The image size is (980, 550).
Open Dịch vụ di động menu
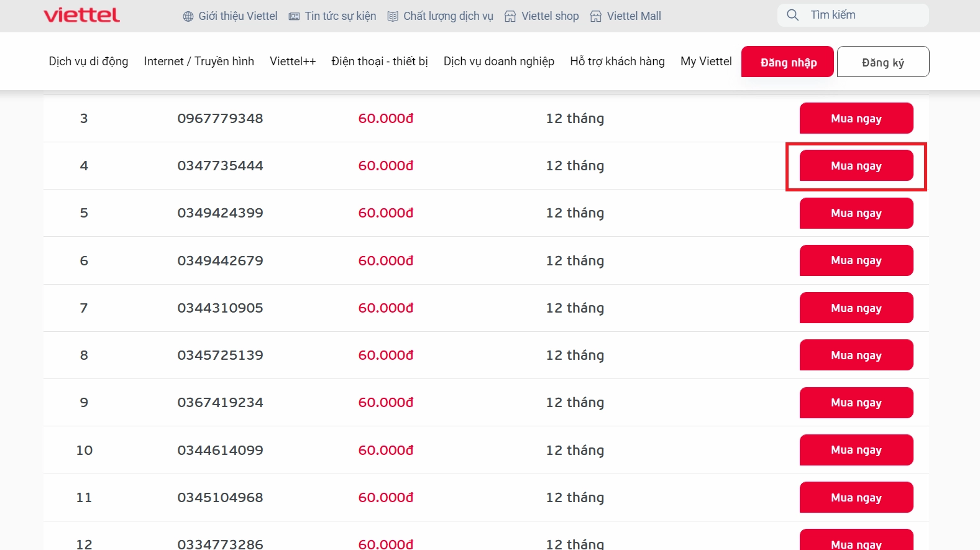88,62
